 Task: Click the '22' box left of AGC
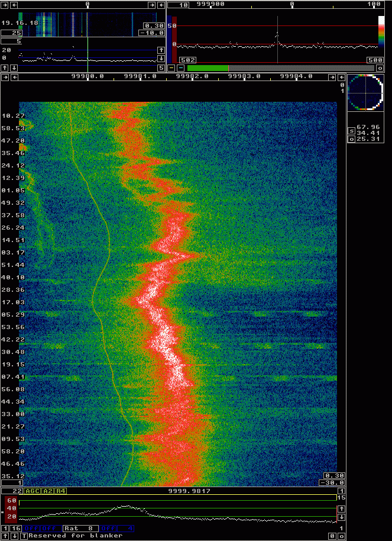point(12,491)
